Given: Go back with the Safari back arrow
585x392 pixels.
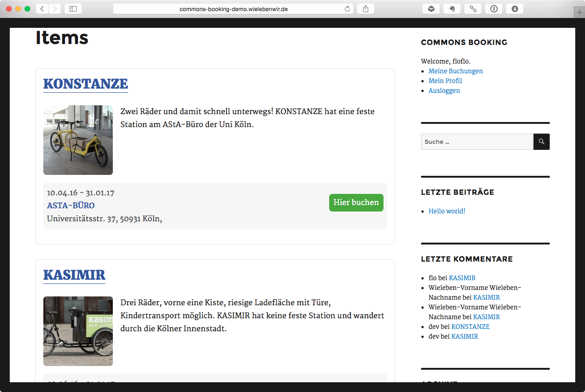Looking at the screenshot, I should [42, 9].
